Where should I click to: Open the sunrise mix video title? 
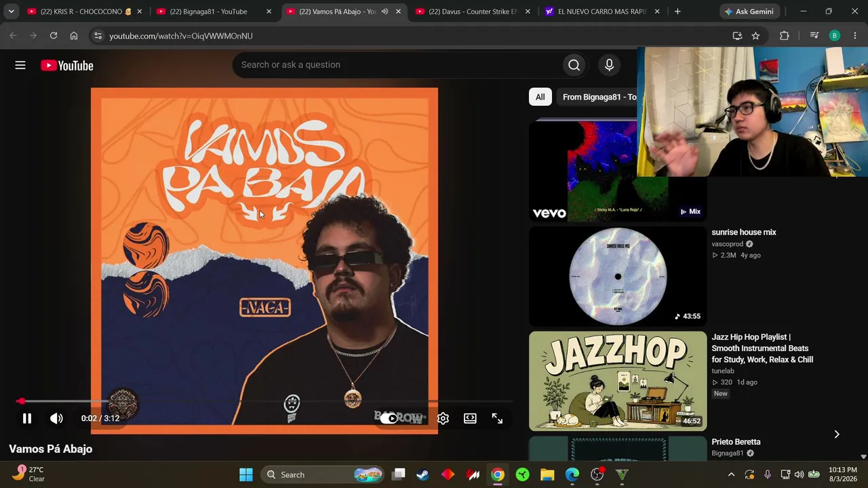click(x=744, y=232)
